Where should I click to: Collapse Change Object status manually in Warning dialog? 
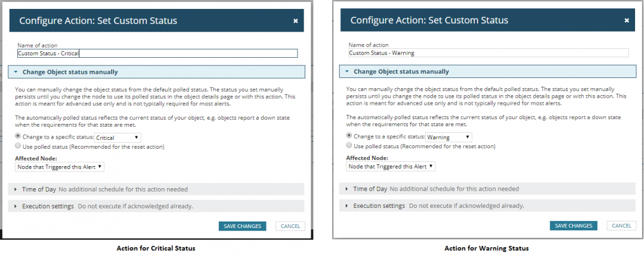[x=488, y=71]
